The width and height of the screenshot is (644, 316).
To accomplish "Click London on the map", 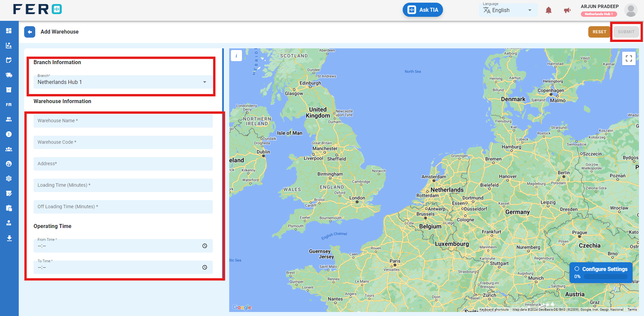I will tap(357, 198).
